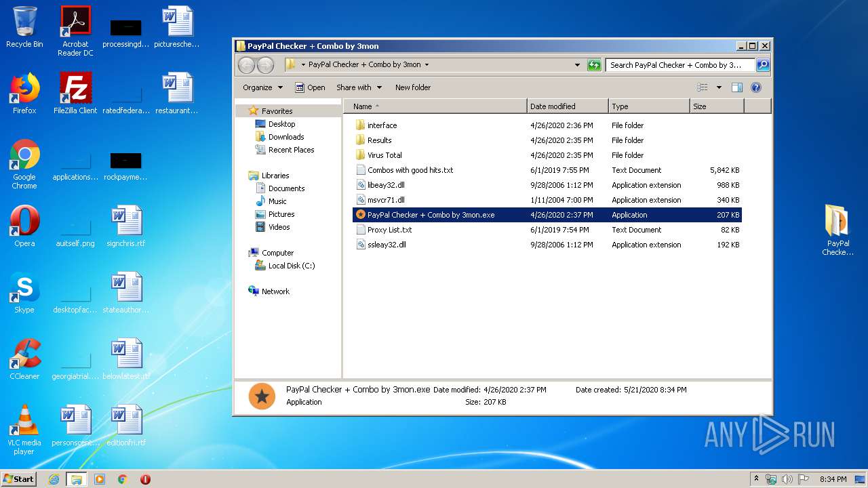868x488 pixels.
Task: Click the Explorer Forward navigation button
Action: pos(265,65)
